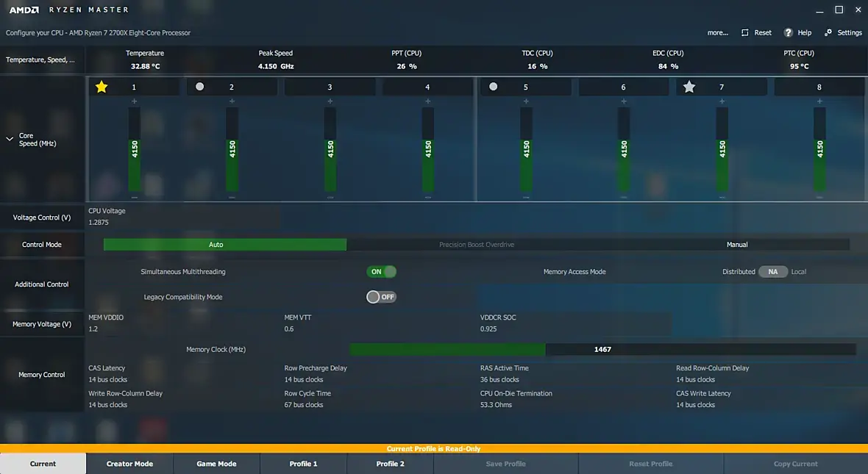868x474 pixels.
Task: Increase core 7 speed with plus
Action: (722, 101)
